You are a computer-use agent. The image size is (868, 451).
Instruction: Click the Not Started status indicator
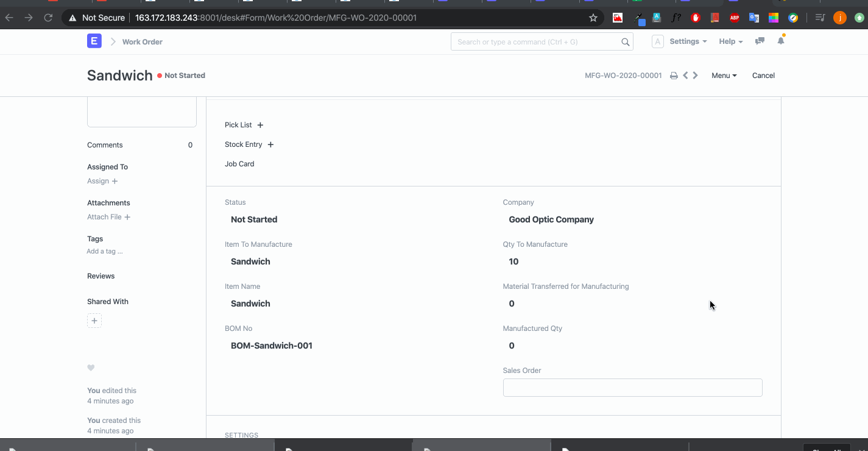click(x=181, y=76)
